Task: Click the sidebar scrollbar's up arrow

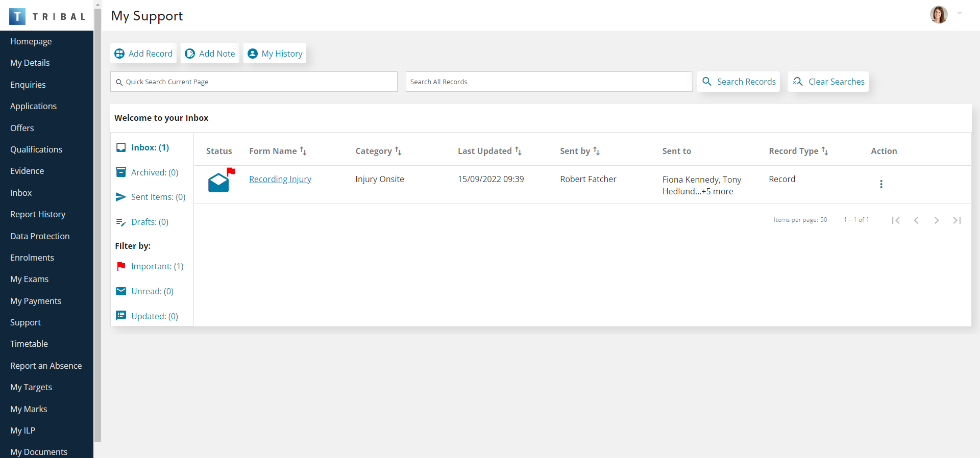Action: [97, 4]
